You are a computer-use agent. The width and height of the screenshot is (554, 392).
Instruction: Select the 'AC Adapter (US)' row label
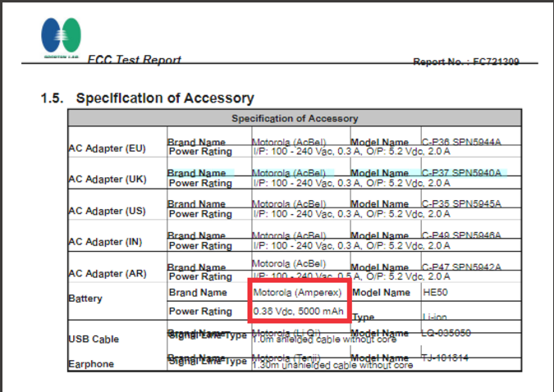tap(107, 211)
